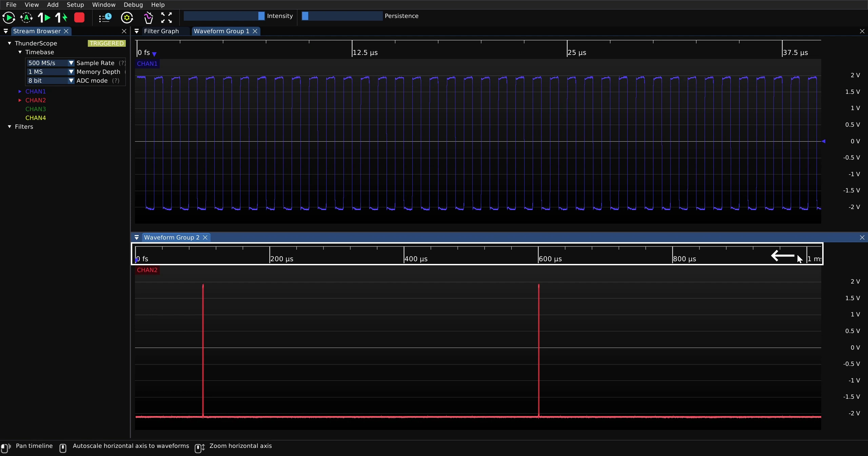This screenshot has width=868, height=456.
Task: Open the 1 MS memory depth dropdown
Action: (51, 72)
